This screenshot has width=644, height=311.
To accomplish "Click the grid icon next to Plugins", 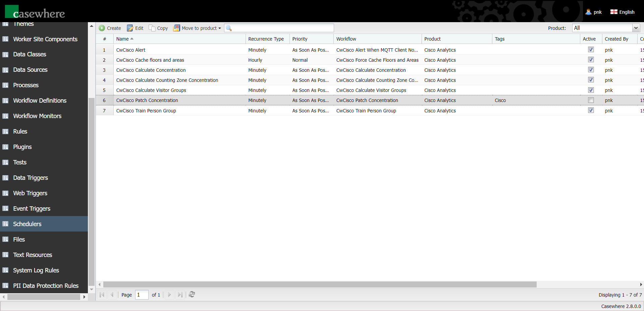I will pyautogui.click(x=5, y=147).
